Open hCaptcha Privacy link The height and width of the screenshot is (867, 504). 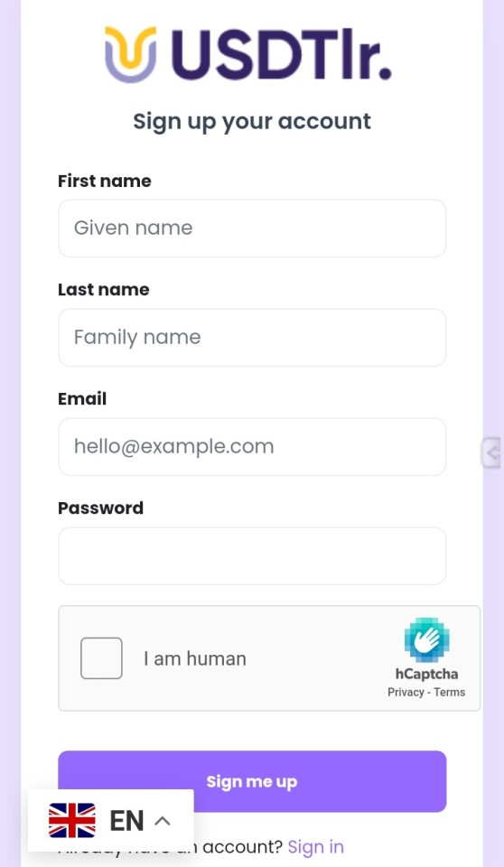[406, 693]
